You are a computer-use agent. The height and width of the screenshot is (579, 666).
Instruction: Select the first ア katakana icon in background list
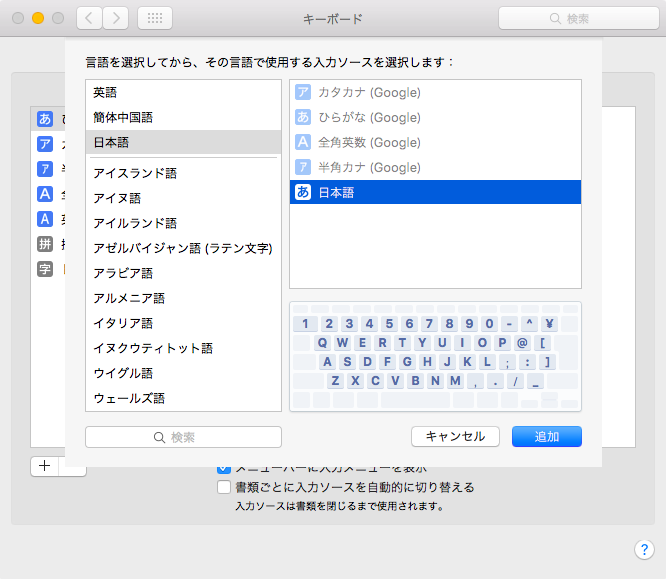click(45, 144)
